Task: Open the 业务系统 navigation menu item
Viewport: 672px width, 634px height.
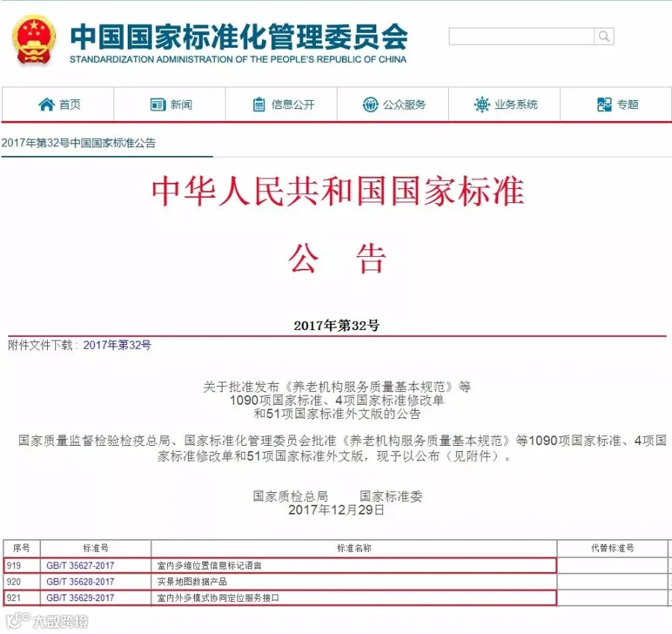Action: point(504,104)
